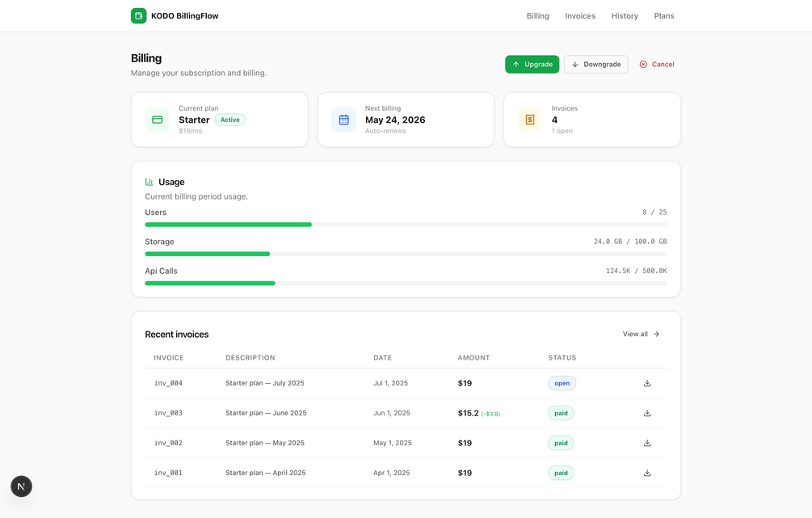Click the Downgrade button
Screen dimensions: 812x518
(596, 64)
